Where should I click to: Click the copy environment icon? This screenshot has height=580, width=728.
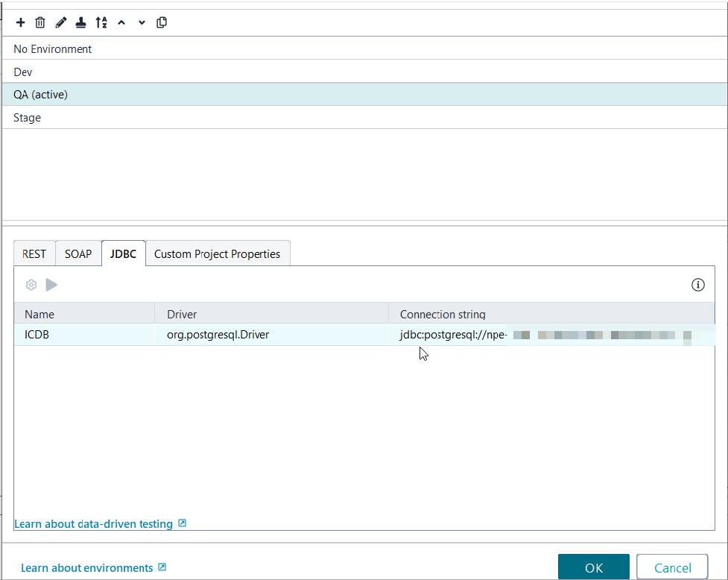tap(162, 22)
